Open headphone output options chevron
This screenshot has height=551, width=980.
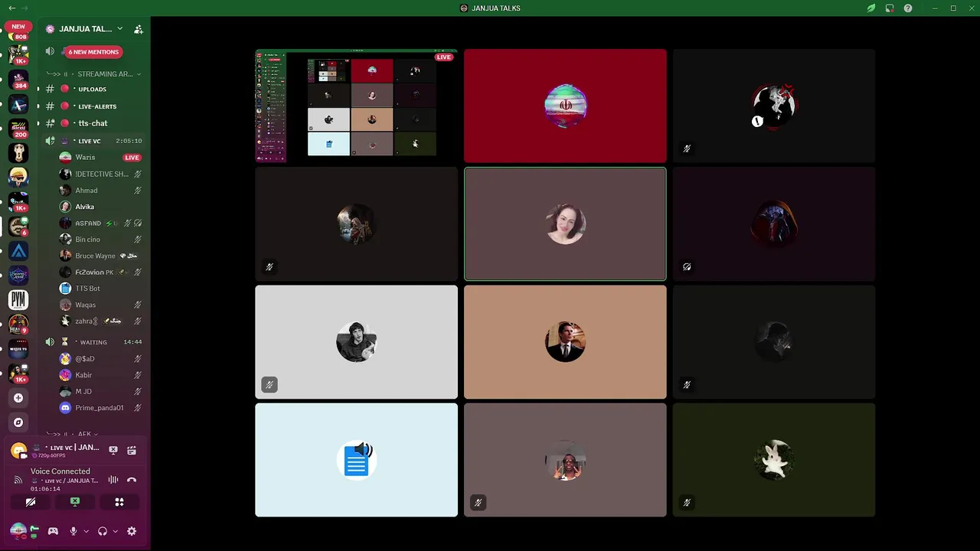tap(115, 531)
